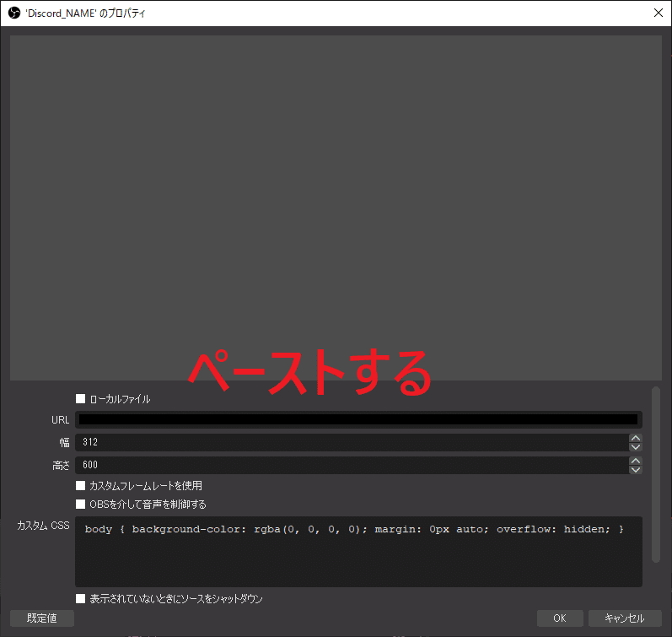This screenshot has width=672, height=637.
Task: Click the 高さ height field showing 600
Action: [x=352, y=465]
